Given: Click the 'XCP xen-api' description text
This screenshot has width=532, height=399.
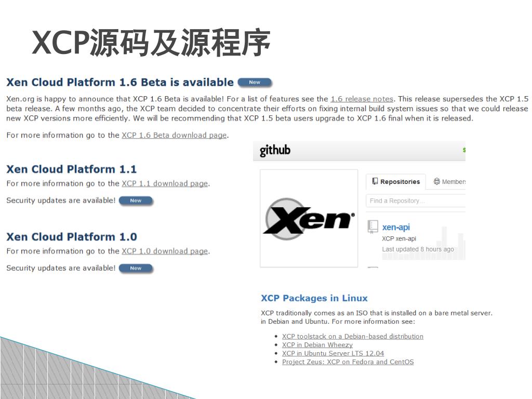Looking at the screenshot, I should (x=399, y=238).
